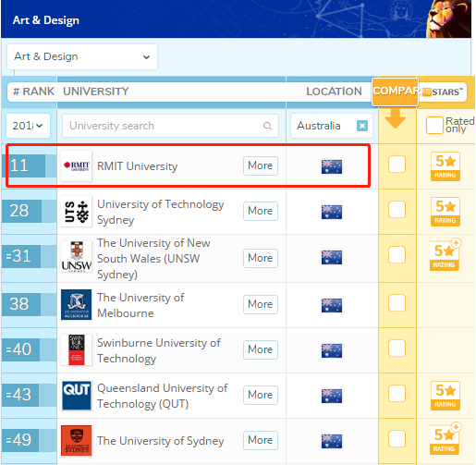Click the magnifier icon in University search
Image resolution: width=476 pixels, height=465 pixels.
click(267, 126)
